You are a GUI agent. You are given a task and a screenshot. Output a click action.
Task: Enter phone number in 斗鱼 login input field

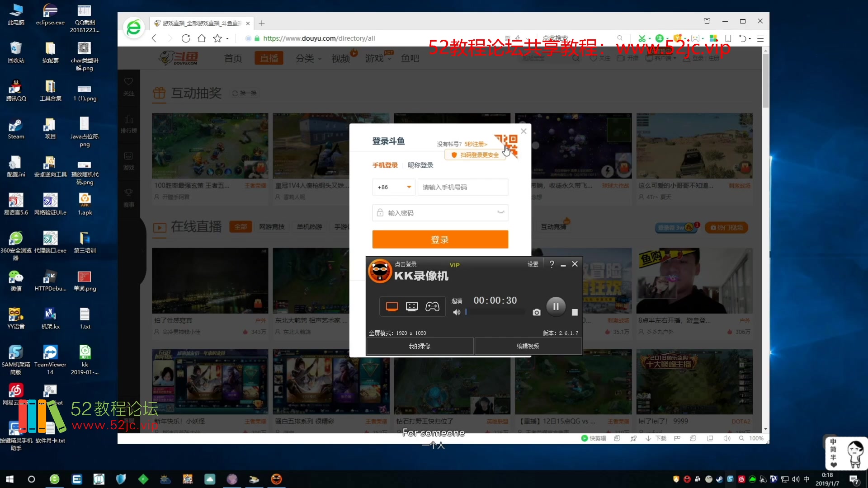pyautogui.click(x=462, y=187)
